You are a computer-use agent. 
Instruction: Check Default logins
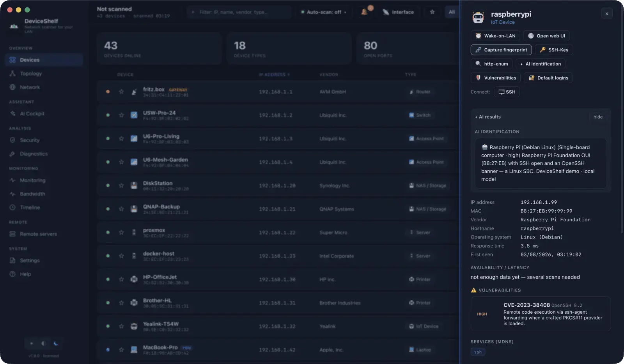coord(548,78)
